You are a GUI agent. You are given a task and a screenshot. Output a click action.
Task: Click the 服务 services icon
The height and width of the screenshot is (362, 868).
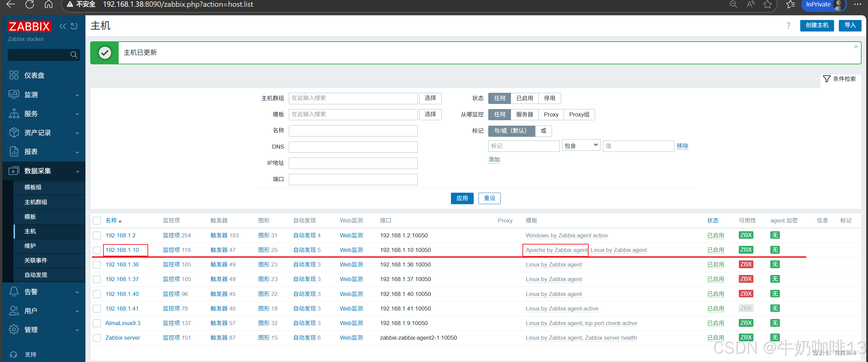click(x=14, y=113)
